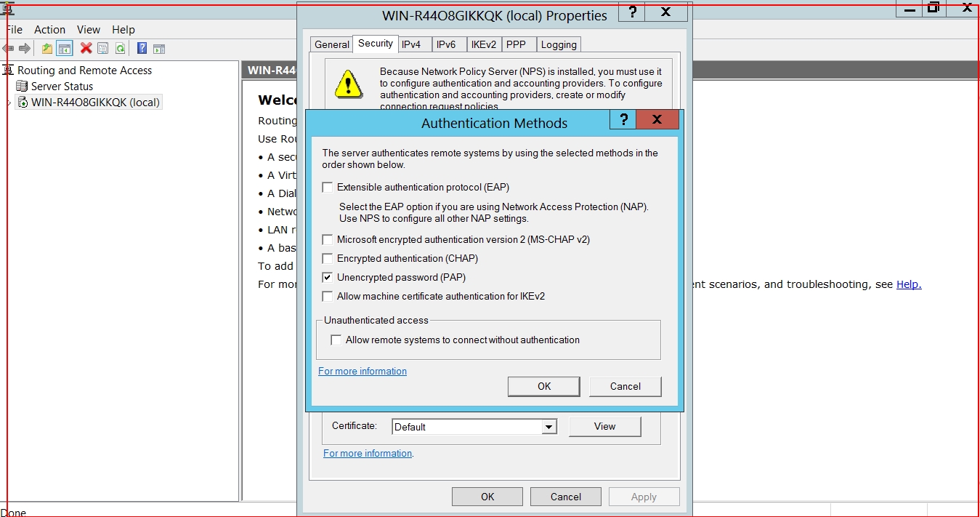The height and width of the screenshot is (517, 980).
Task: Open the Certificate dropdown set to Default
Action: point(549,428)
